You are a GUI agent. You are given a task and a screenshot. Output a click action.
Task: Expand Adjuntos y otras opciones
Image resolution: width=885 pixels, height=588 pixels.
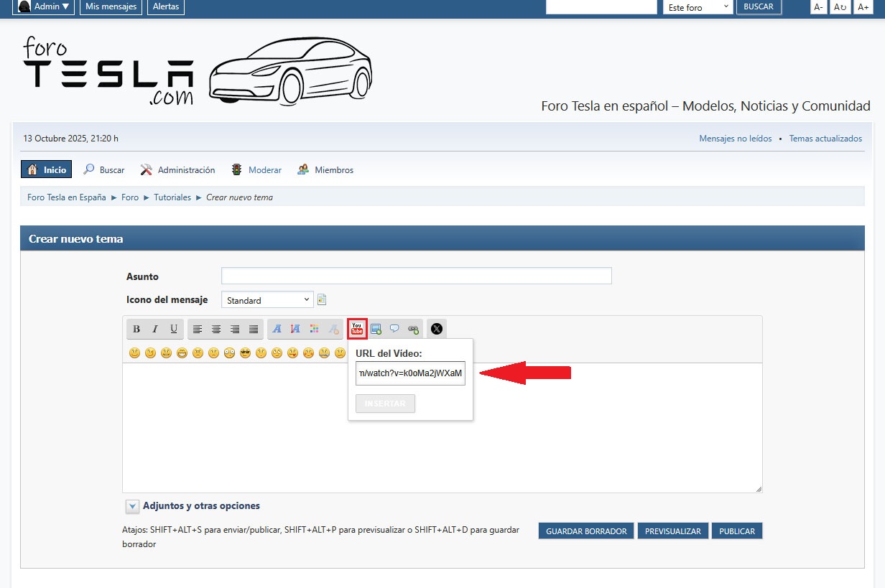[x=132, y=506]
